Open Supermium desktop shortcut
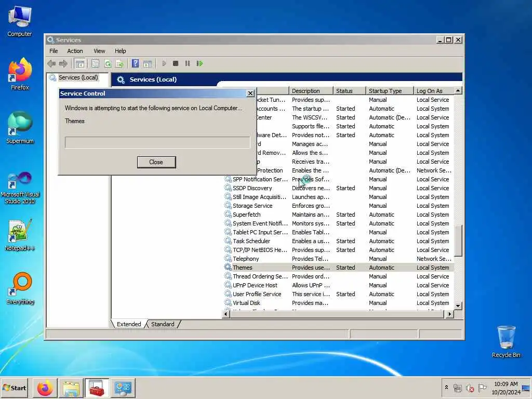The height and width of the screenshot is (399, 532). [x=20, y=128]
